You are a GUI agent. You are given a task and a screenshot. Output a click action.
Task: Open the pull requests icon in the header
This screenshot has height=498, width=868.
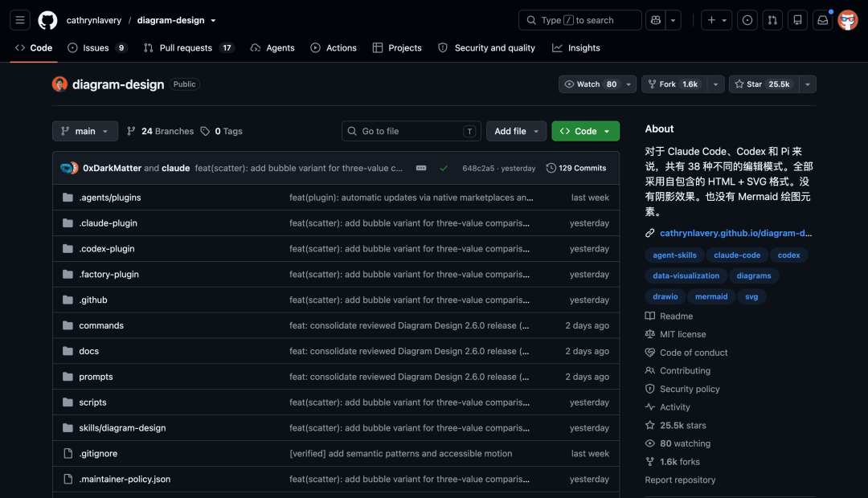click(x=772, y=20)
